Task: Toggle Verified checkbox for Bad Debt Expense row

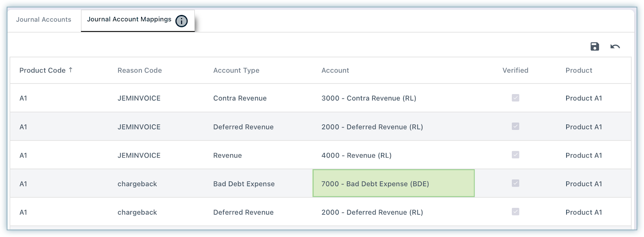Action: (x=515, y=183)
